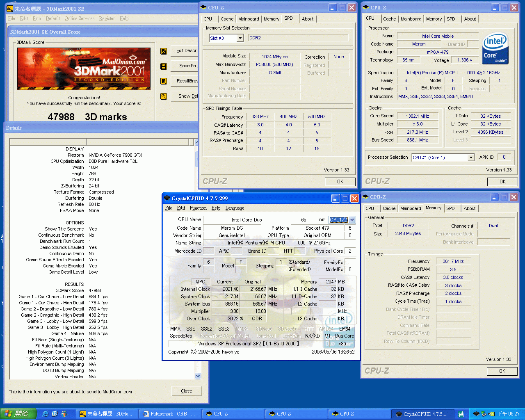The image size is (525, 420).
Task: Open the Run menu in 3DMark2001 SE
Action: point(37,18)
